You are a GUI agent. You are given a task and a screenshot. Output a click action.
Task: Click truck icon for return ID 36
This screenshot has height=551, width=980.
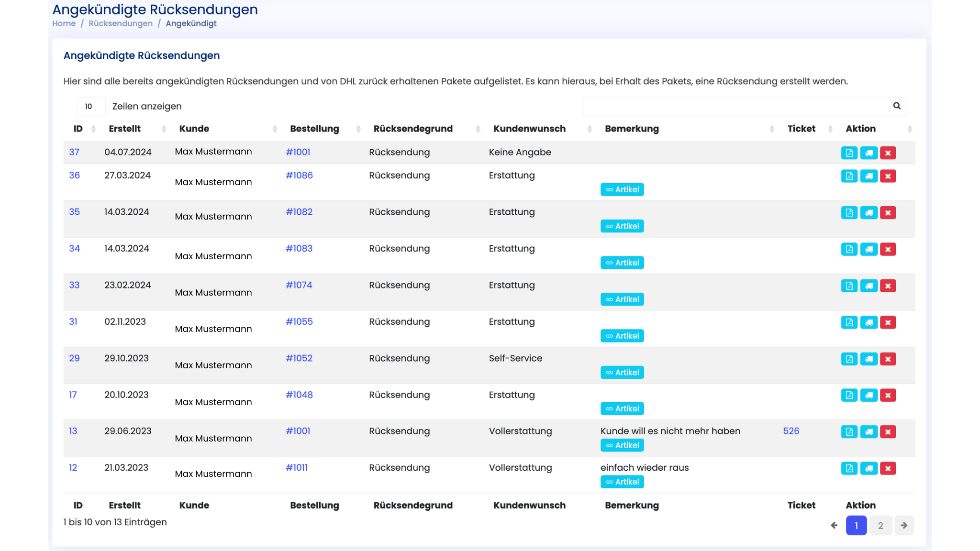(869, 176)
